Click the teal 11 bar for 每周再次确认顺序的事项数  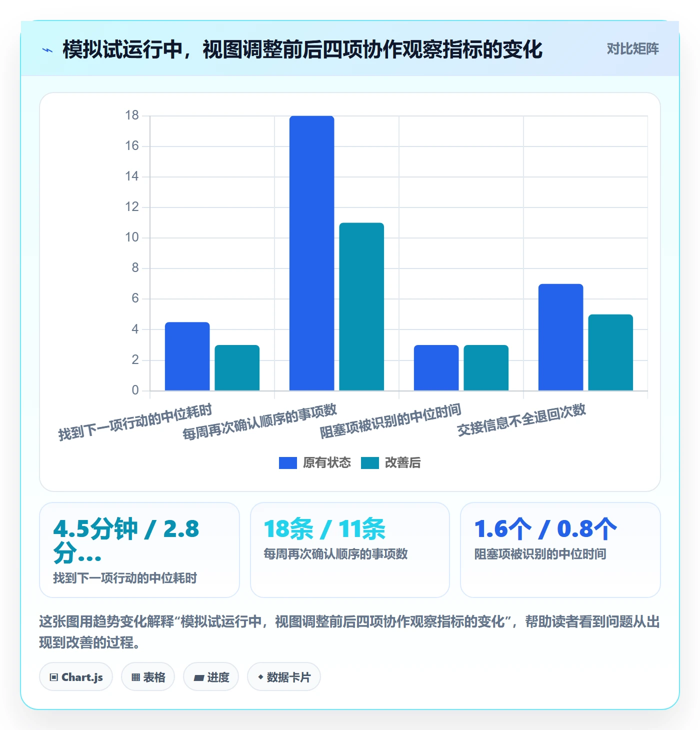pos(361,306)
